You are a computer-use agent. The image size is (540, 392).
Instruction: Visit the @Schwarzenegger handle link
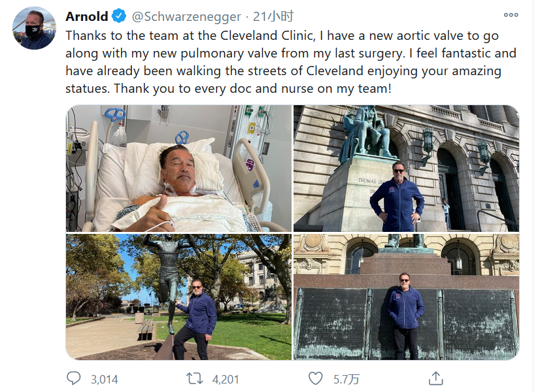click(186, 16)
